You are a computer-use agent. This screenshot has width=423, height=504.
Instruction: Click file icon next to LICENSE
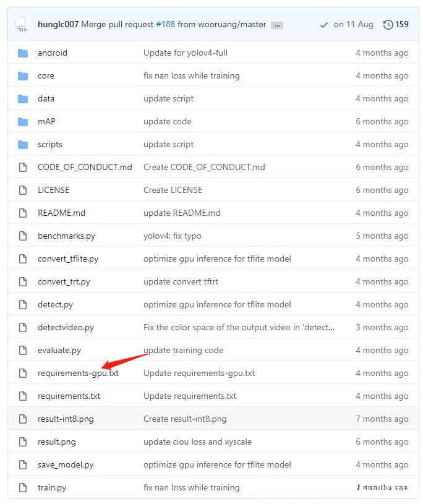click(23, 190)
